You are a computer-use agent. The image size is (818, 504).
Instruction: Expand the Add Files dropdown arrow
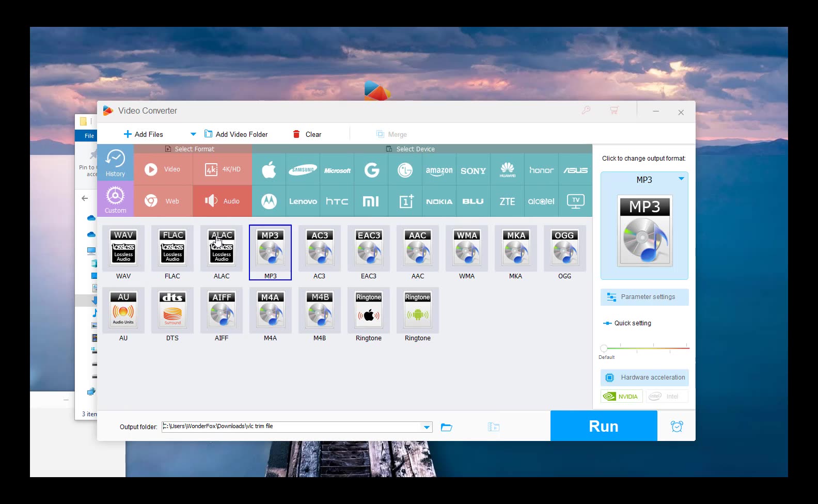click(x=193, y=134)
